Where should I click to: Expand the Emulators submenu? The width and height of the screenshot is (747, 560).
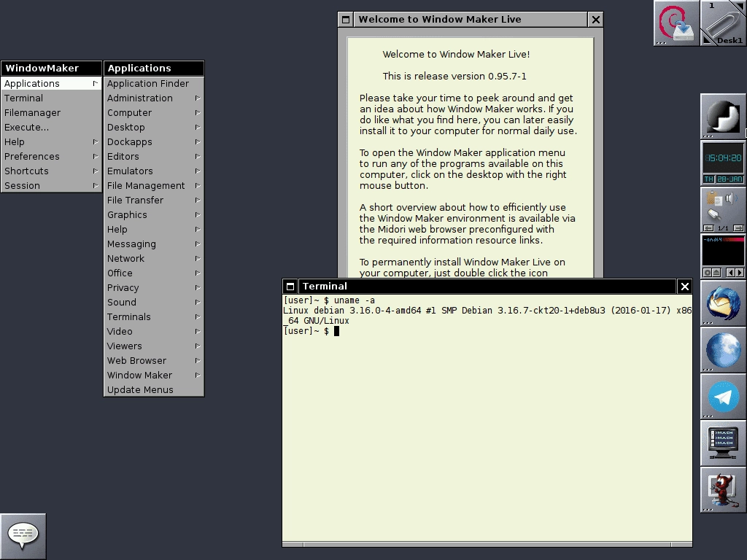coord(154,171)
